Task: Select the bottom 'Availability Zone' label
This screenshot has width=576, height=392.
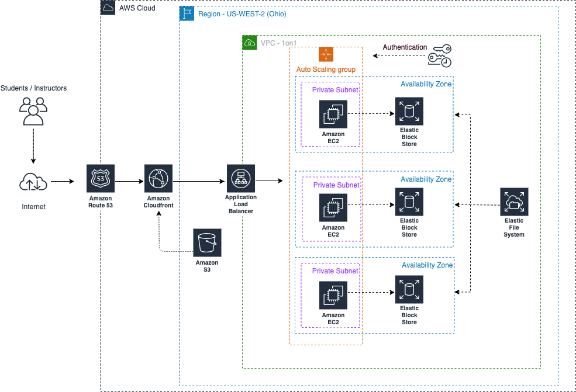Action: tap(427, 265)
